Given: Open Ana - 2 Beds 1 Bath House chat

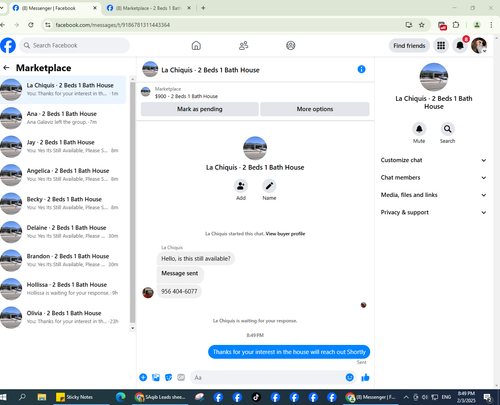Looking at the screenshot, I should (x=63, y=118).
